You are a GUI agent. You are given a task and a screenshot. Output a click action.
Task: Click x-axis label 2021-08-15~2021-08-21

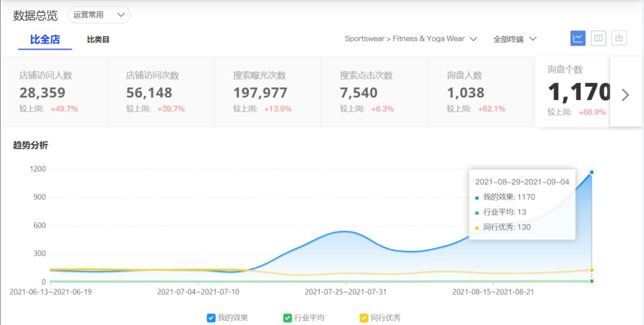(x=493, y=292)
